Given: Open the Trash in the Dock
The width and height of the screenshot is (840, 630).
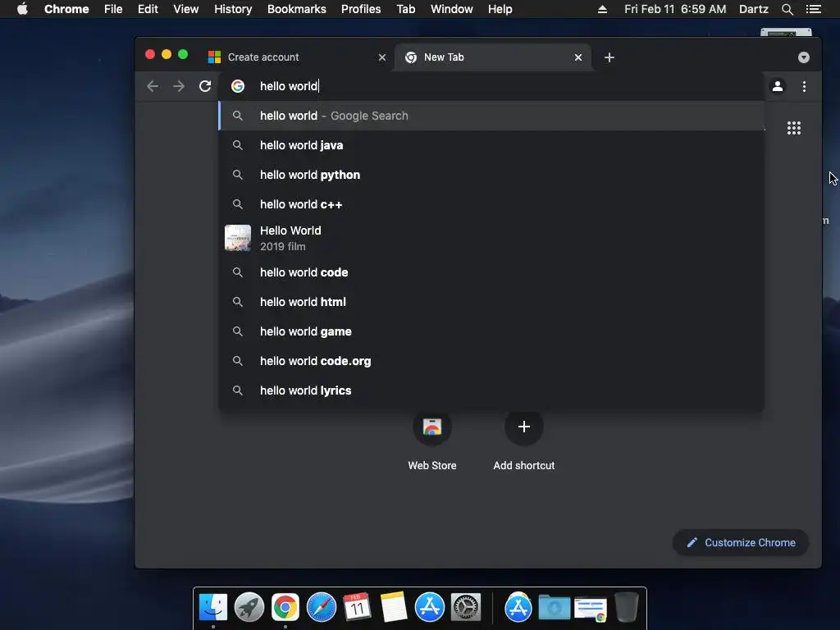Looking at the screenshot, I should tap(626, 608).
